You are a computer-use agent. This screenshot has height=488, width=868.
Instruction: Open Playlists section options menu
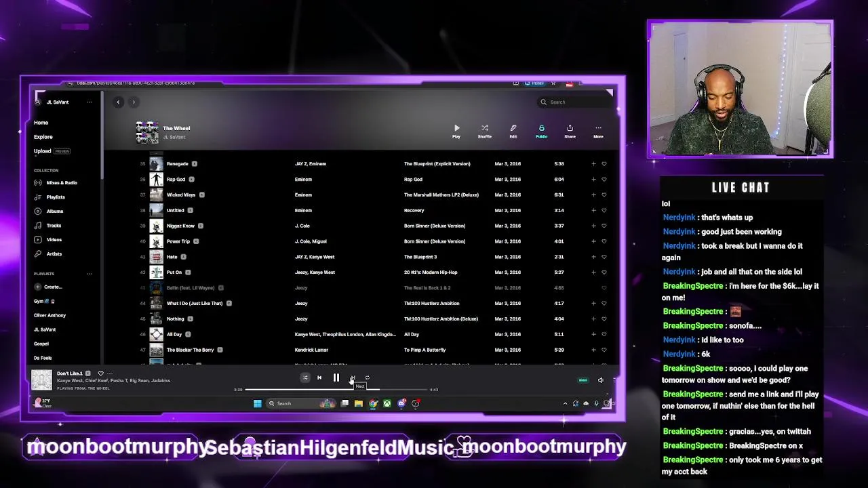[89, 274]
